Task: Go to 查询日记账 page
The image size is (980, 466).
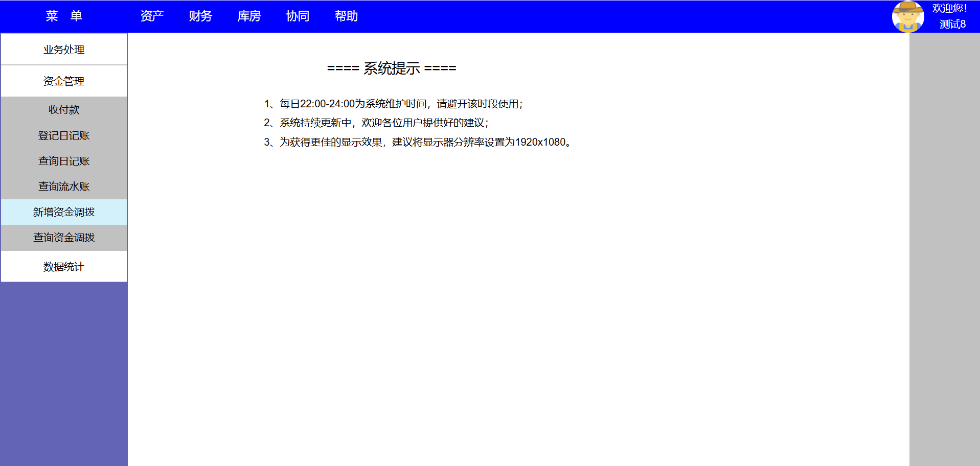Action: tap(64, 161)
